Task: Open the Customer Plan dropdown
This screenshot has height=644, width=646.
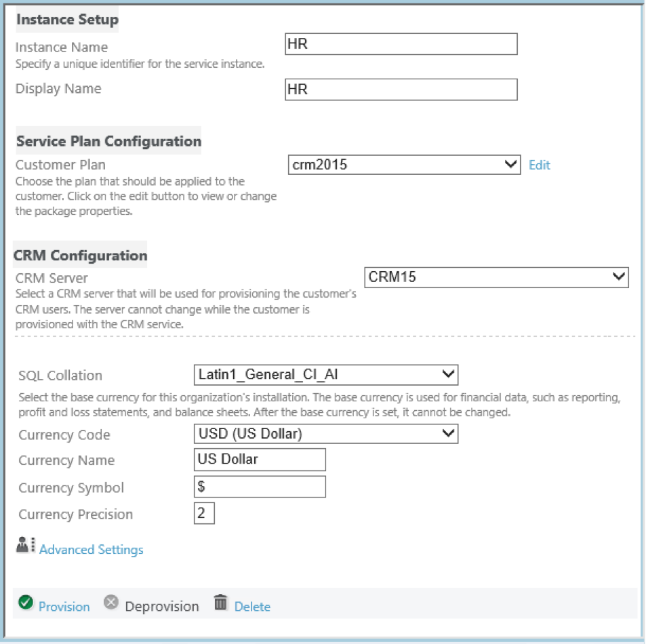Action: (x=404, y=165)
